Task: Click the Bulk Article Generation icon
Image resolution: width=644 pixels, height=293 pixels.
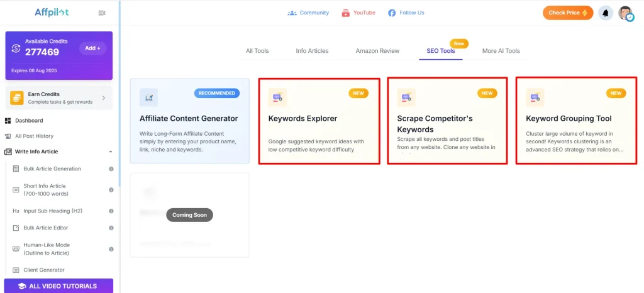Action: click(x=16, y=169)
